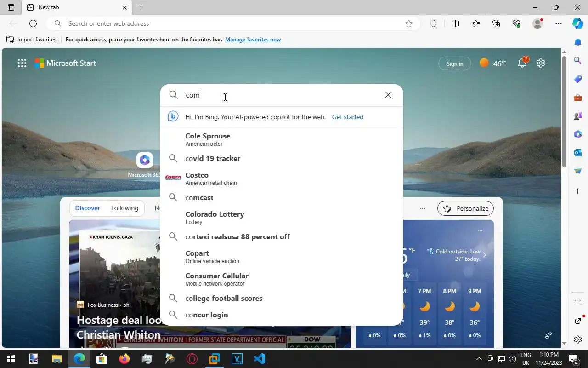This screenshot has height=368, width=588.
Task: Open the profile avatar icon
Action: 537,23
